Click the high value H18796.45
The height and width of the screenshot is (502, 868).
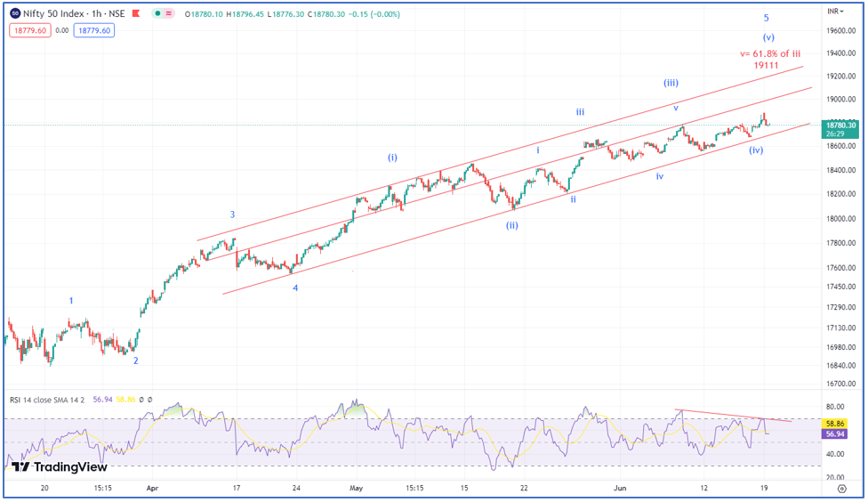click(245, 14)
